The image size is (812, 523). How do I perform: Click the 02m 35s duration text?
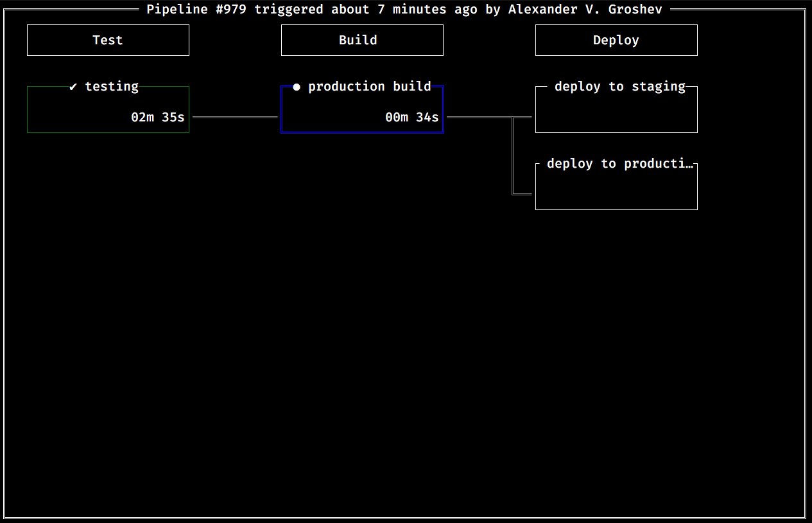point(158,117)
